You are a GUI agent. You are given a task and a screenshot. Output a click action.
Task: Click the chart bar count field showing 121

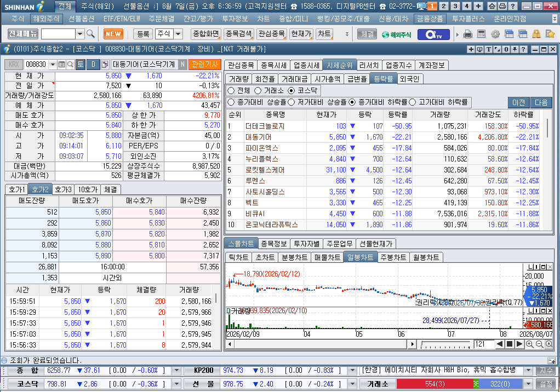[x=484, y=344]
